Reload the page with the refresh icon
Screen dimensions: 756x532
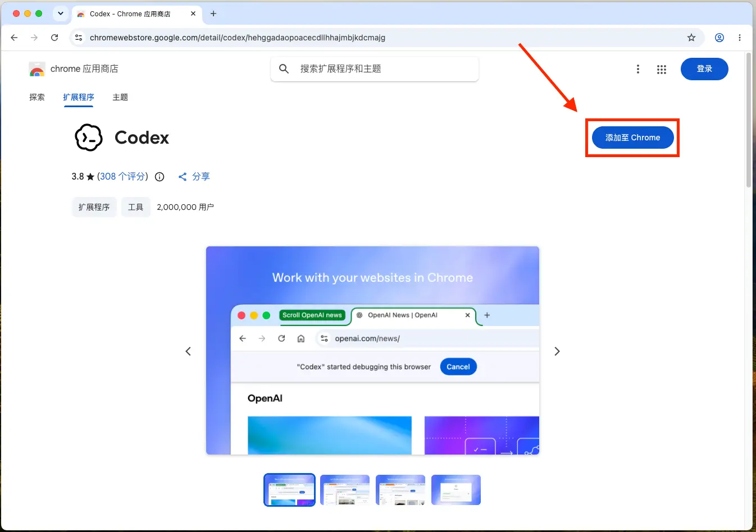click(x=54, y=38)
